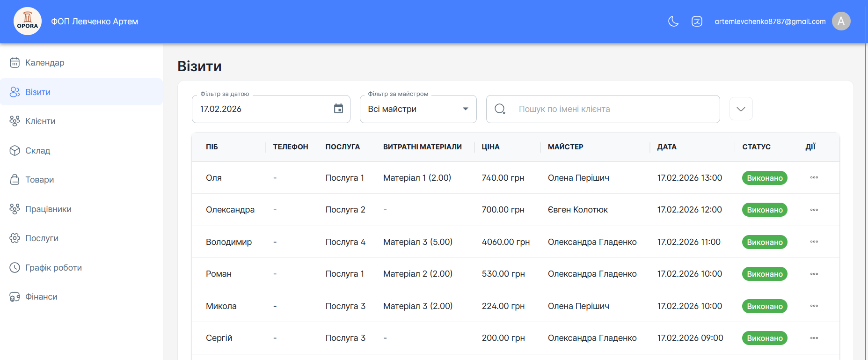Open actions menu for Володимир's visit

tap(814, 242)
